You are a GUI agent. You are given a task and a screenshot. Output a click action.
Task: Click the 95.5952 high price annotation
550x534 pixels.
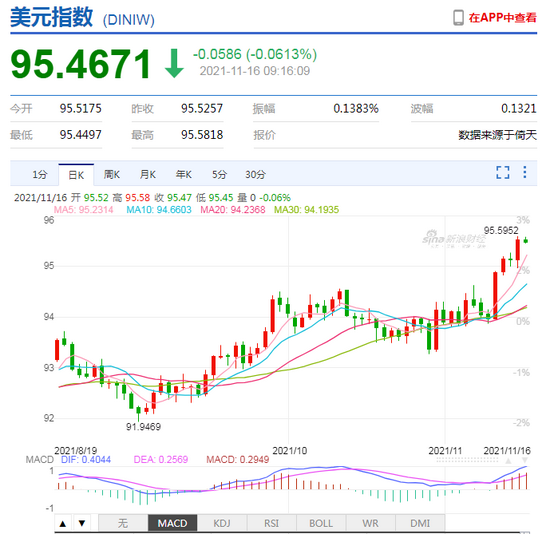click(x=501, y=231)
